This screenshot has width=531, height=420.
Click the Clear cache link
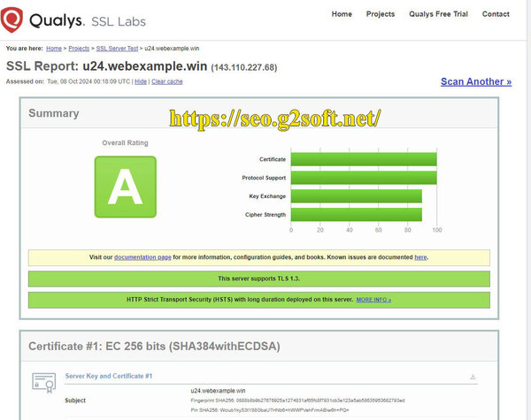pyautogui.click(x=167, y=81)
